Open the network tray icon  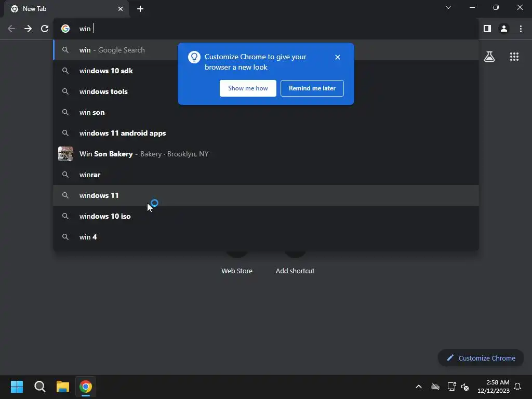(x=451, y=387)
